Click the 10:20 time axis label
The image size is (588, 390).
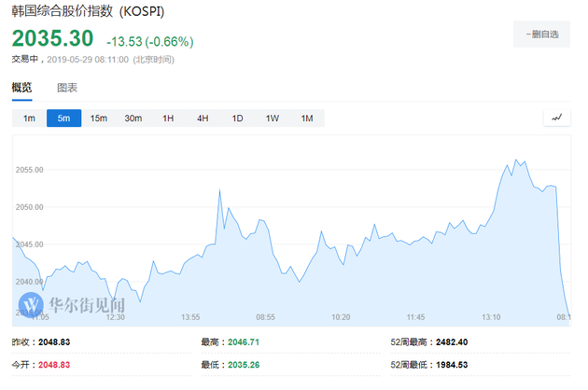(341, 317)
